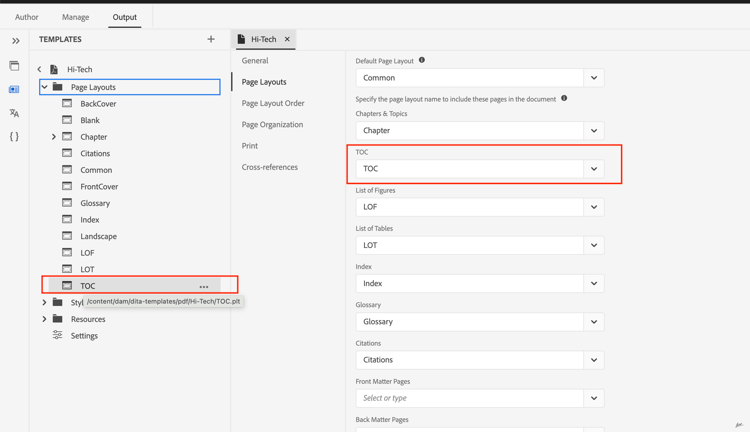Click Default Page Layout info icon
Viewport: 750px width, 432px height.
[x=422, y=61]
